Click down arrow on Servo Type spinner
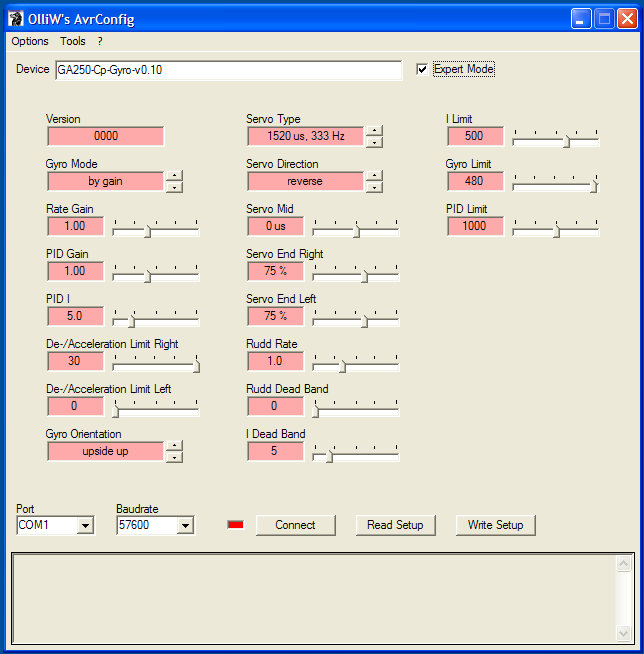 point(374,142)
